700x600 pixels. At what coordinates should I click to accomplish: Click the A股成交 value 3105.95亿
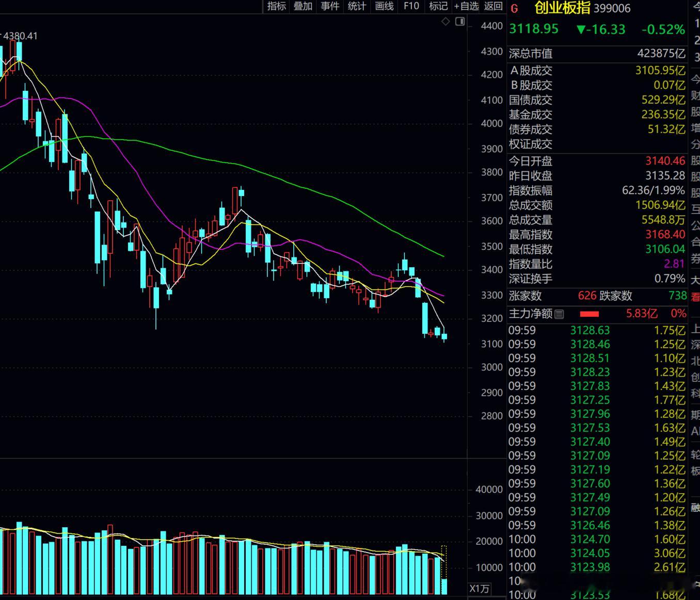tap(660, 71)
